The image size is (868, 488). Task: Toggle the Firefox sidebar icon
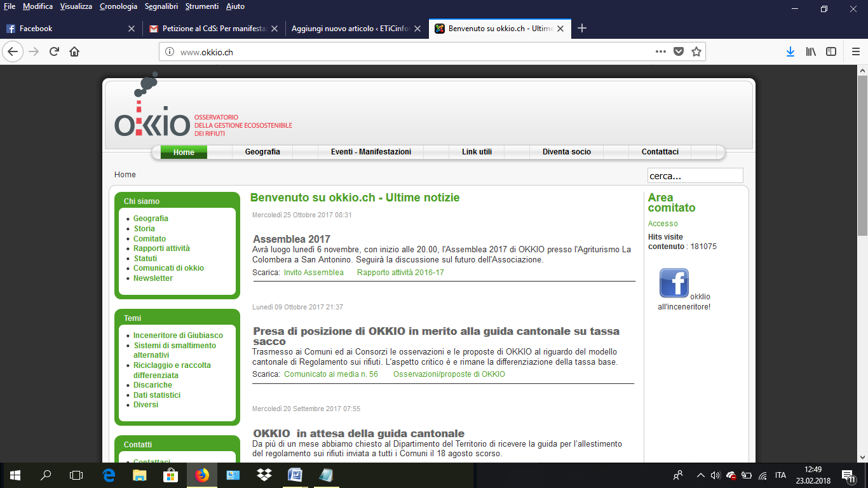tap(831, 51)
